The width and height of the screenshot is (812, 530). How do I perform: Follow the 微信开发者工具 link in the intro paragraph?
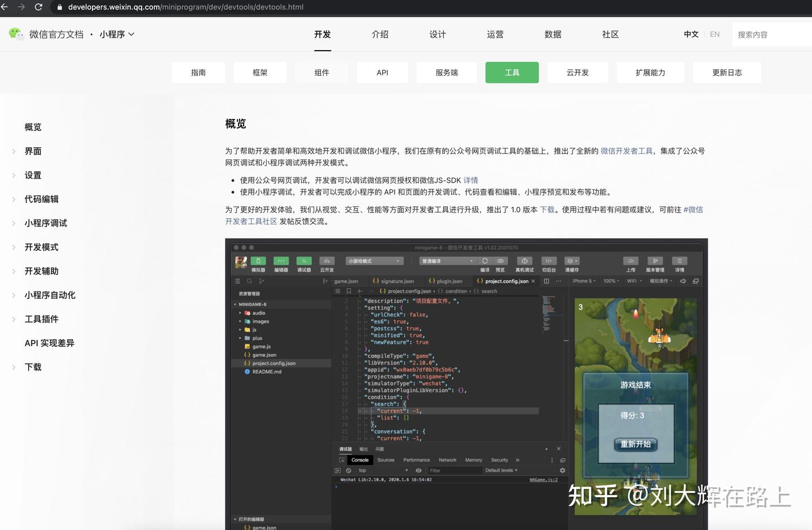click(x=626, y=151)
